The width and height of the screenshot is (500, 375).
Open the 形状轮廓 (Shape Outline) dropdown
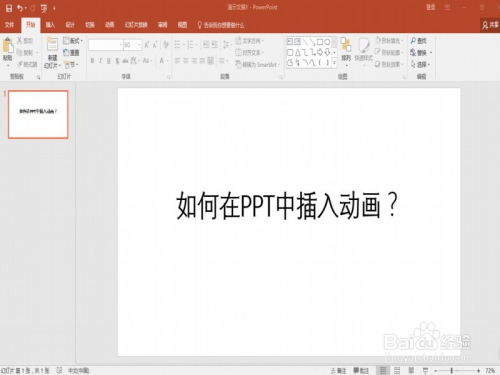point(389,52)
